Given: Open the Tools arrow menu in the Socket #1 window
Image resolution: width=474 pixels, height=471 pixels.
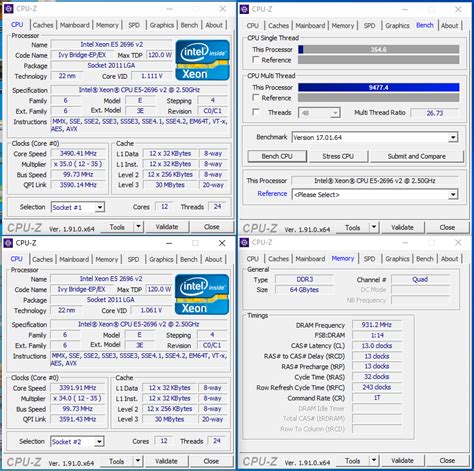Looking at the screenshot, I should pyautogui.click(x=139, y=227).
